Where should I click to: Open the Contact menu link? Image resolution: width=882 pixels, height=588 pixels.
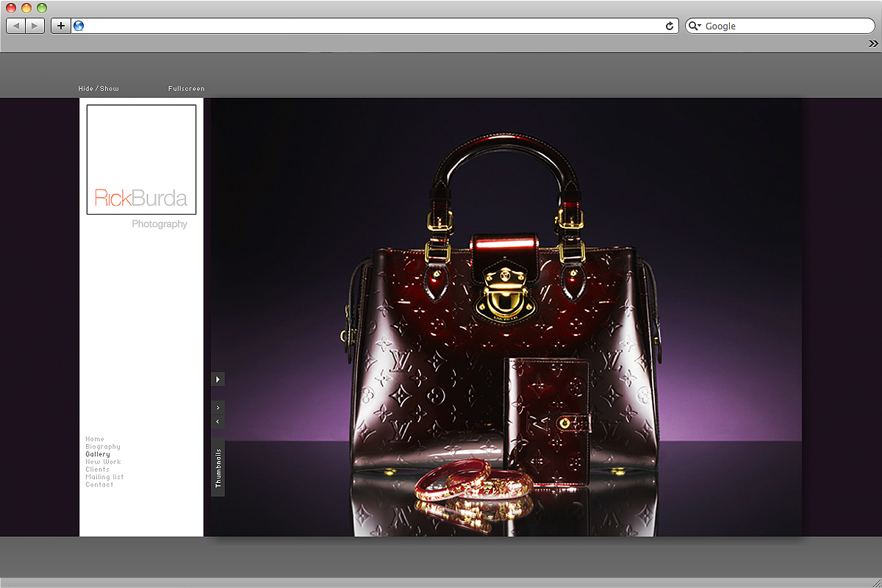click(99, 484)
